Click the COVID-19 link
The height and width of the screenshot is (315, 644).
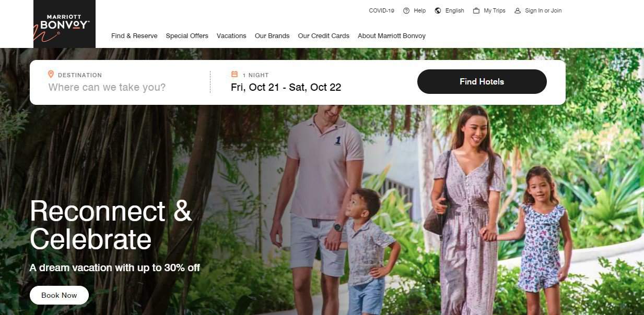coord(382,10)
